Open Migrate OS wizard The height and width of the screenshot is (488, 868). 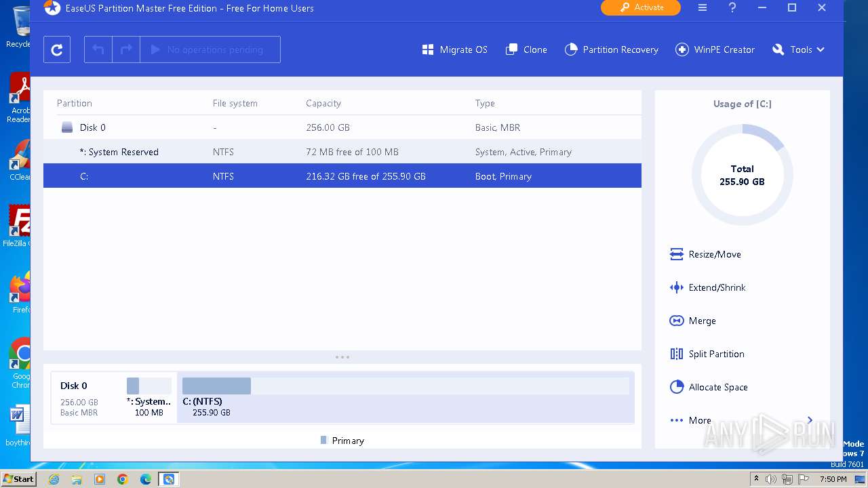pos(454,49)
